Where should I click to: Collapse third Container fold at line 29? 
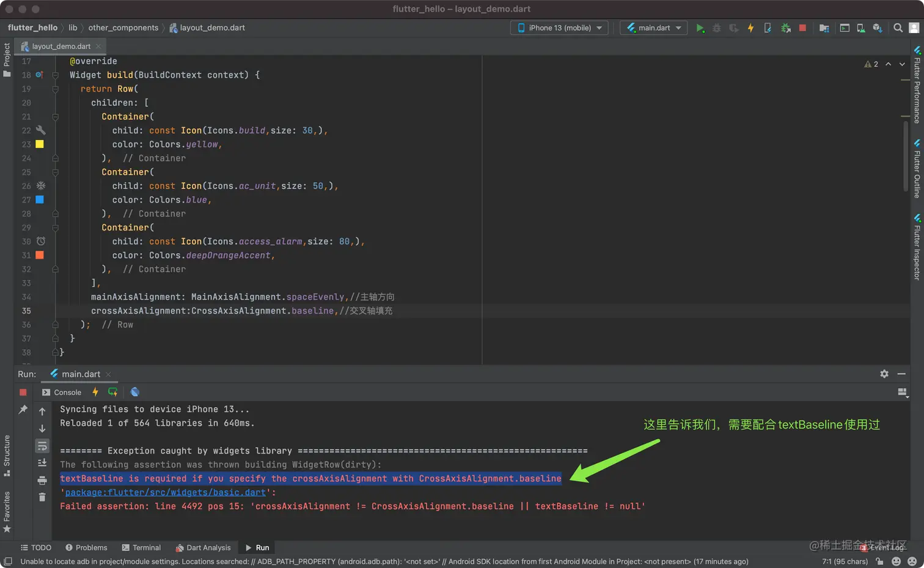[x=55, y=227]
